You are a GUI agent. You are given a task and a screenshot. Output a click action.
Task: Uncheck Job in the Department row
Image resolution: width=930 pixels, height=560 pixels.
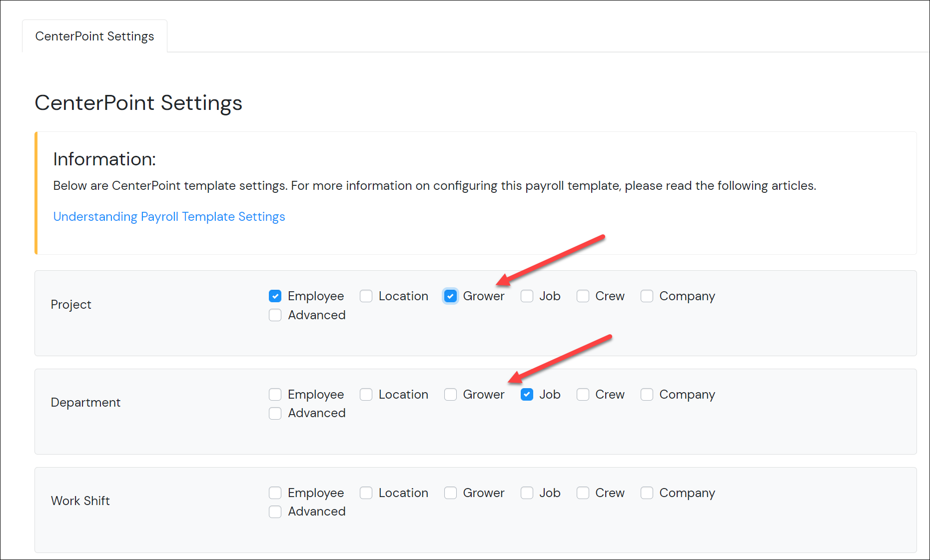(527, 395)
